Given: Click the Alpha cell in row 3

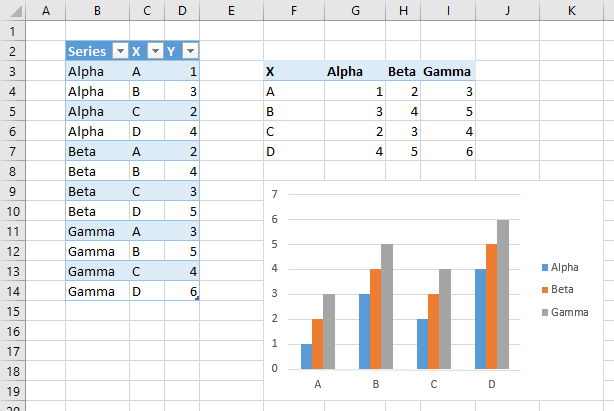Looking at the screenshot, I should point(97,71).
